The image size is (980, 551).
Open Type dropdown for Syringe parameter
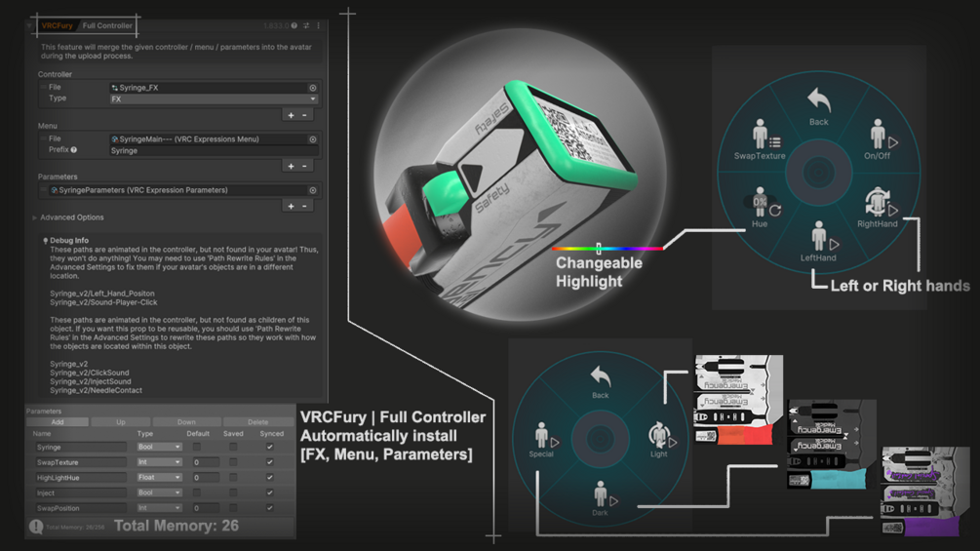coord(159,447)
